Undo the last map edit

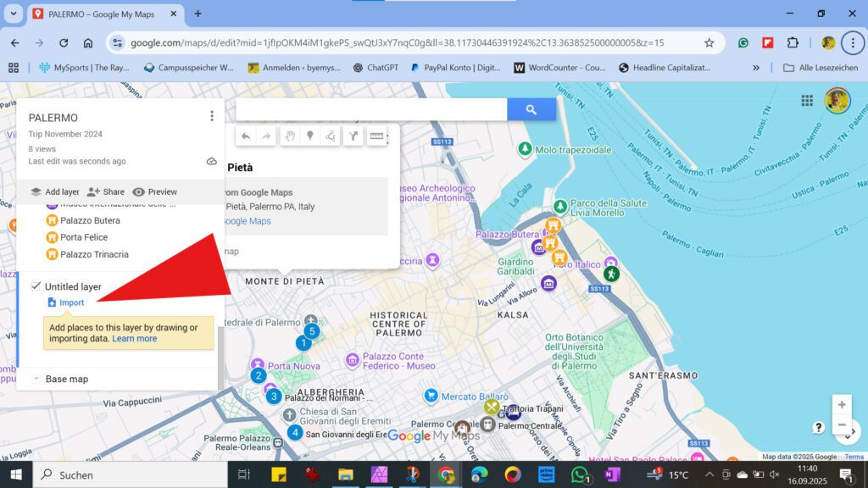click(x=246, y=136)
